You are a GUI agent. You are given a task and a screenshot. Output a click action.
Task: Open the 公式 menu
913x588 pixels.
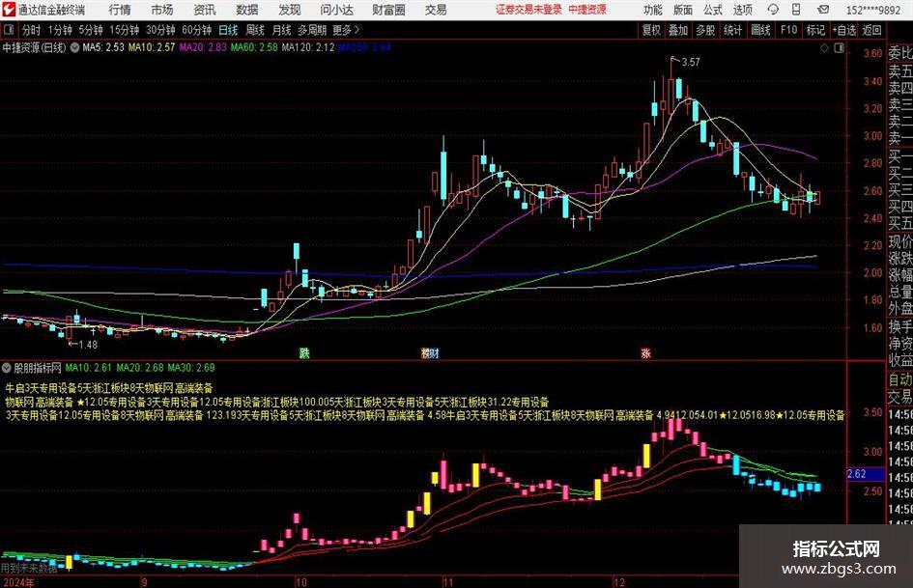click(x=713, y=10)
